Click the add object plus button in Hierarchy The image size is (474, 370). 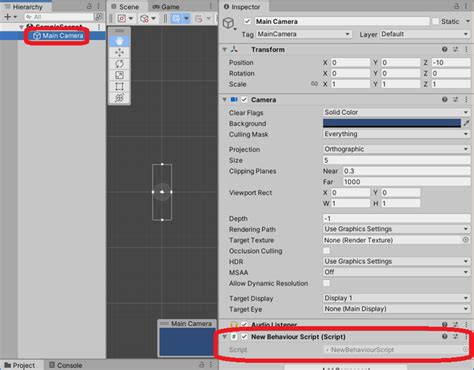pyautogui.click(x=7, y=17)
